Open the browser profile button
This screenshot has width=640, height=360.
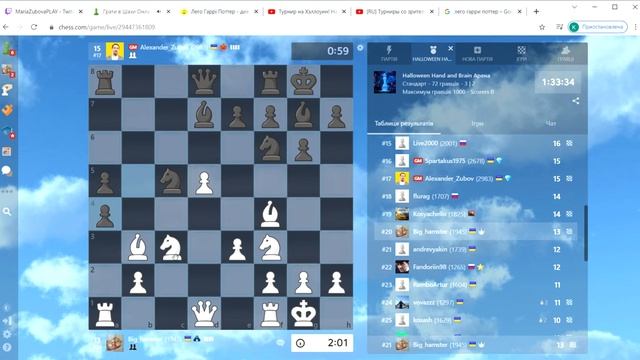(x=598, y=27)
